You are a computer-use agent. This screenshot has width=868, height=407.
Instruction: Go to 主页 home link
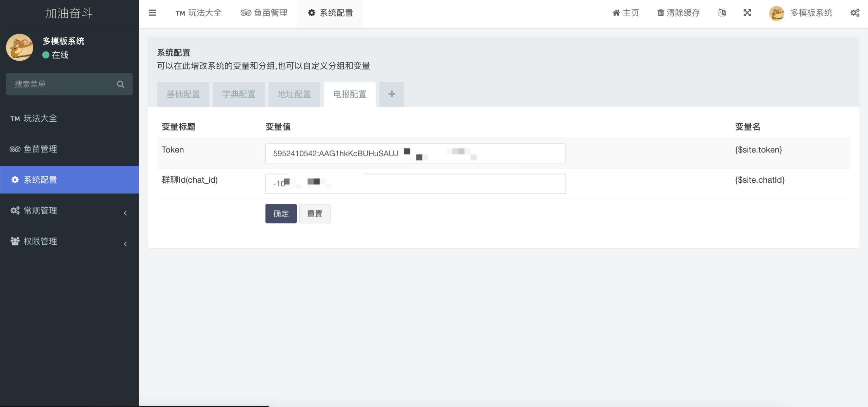(x=626, y=13)
